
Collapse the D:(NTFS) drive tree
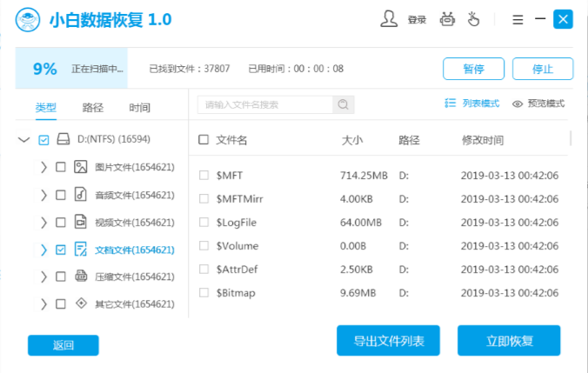[23, 140]
